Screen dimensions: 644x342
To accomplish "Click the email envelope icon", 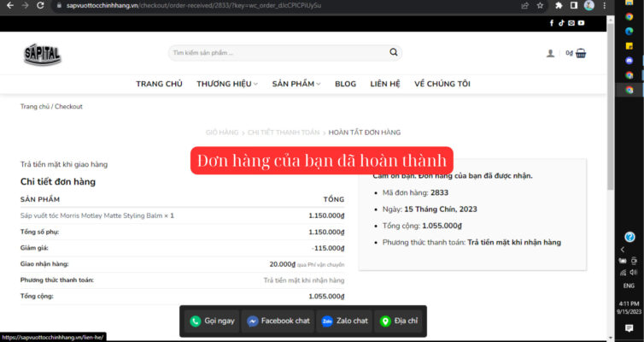I will tap(571, 23).
